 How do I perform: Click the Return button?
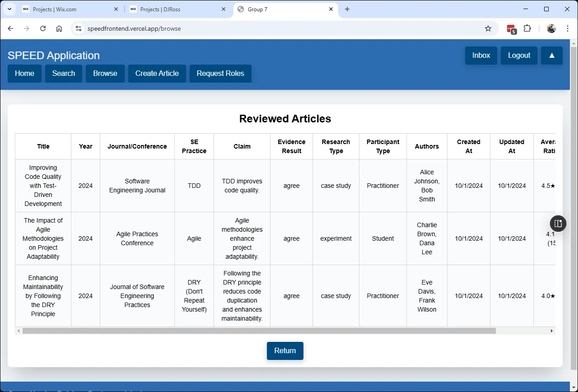285,351
